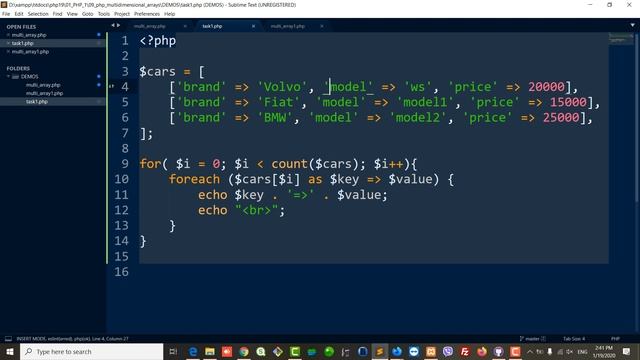Open Google Chrome from taskbar
This screenshot has height=360, width=640.
tap(244, 351)
